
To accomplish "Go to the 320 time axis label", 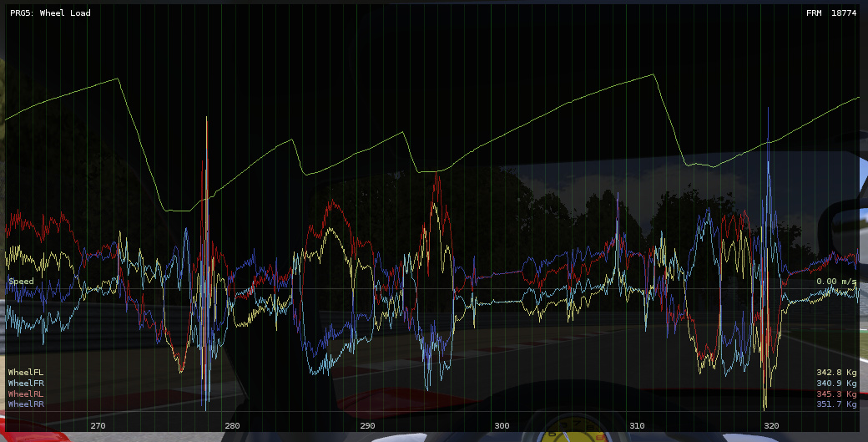I will [x=771, y=425].
